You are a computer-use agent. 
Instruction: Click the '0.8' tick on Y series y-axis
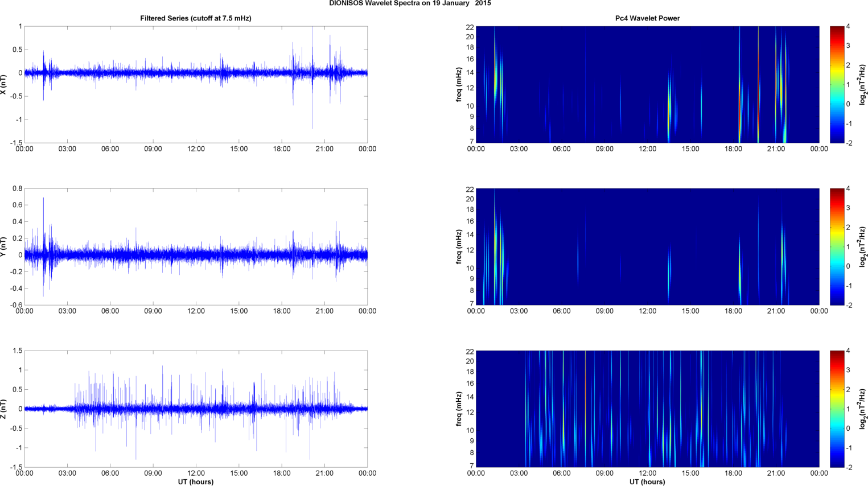17,188
